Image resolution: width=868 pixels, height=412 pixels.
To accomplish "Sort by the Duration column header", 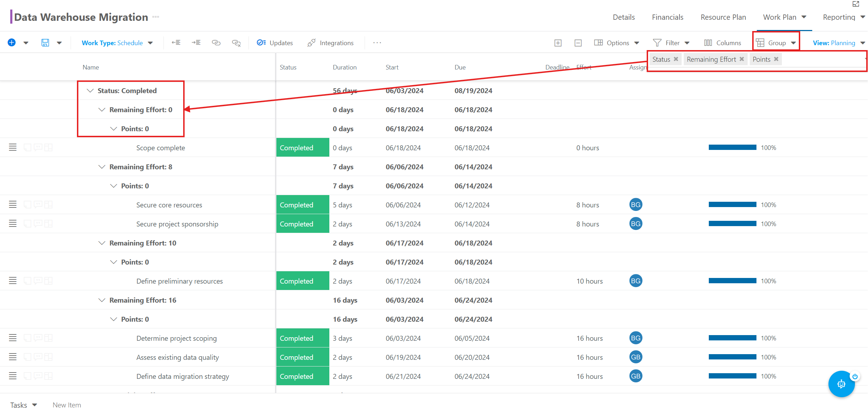I will point(345,67).
